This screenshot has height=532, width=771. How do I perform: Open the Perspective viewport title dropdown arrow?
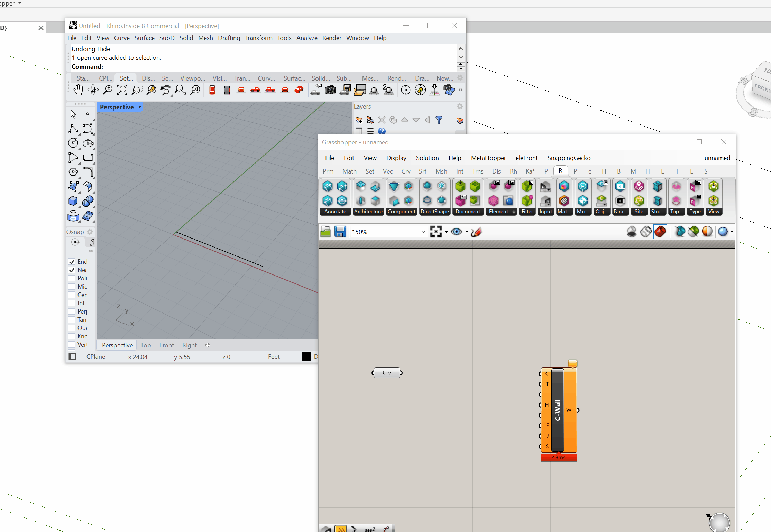click(x=140, y=107)
